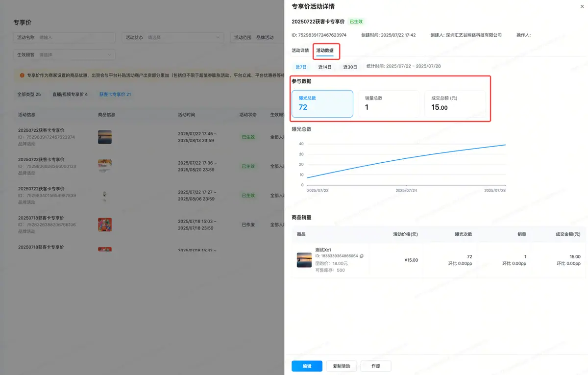Click the 统计时间 date range text
This screenshot has width=588, height=375.
tap(404, 66)
